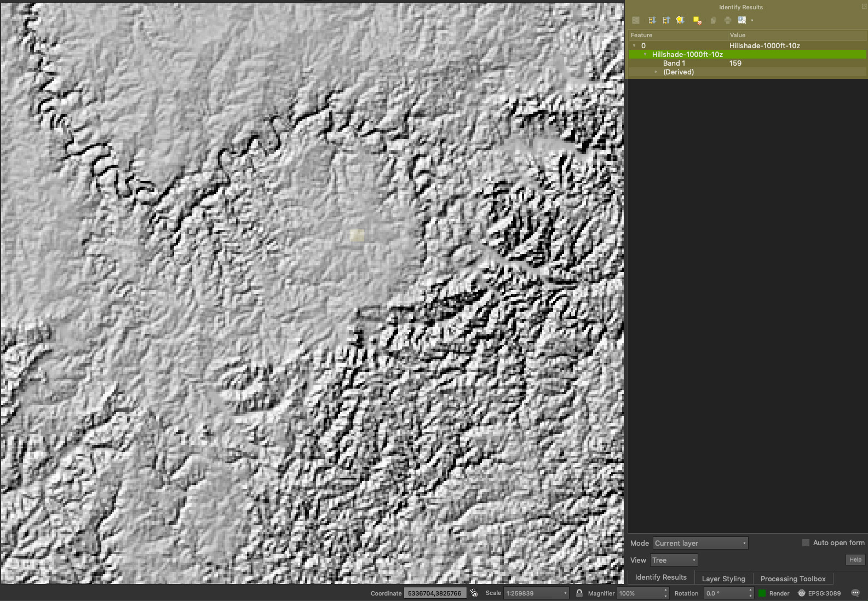
Task: Clear identify results with yellow square icon
Action: tap(697, 20)
